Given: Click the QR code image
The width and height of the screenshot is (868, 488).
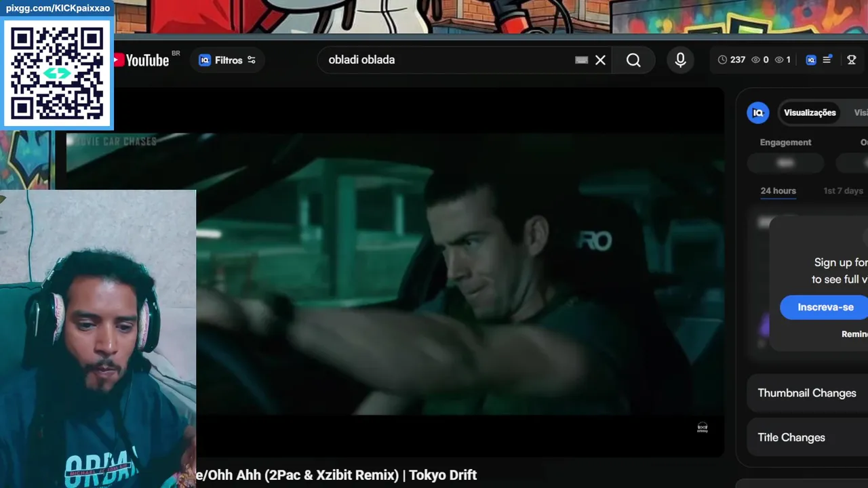Looking at the screenshot, I should point(57,74).
